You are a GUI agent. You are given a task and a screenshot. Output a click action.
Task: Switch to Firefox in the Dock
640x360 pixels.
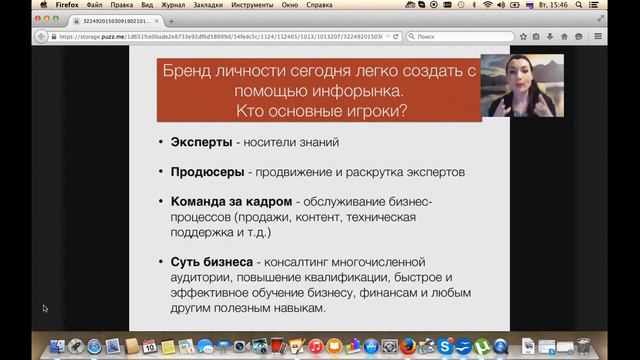pos(408,347)
